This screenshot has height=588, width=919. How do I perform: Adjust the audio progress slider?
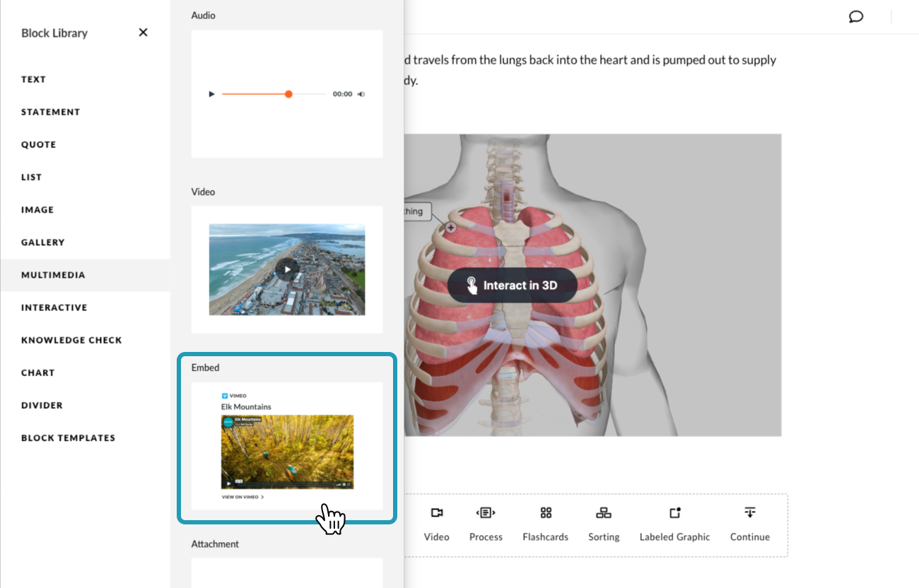288,93
